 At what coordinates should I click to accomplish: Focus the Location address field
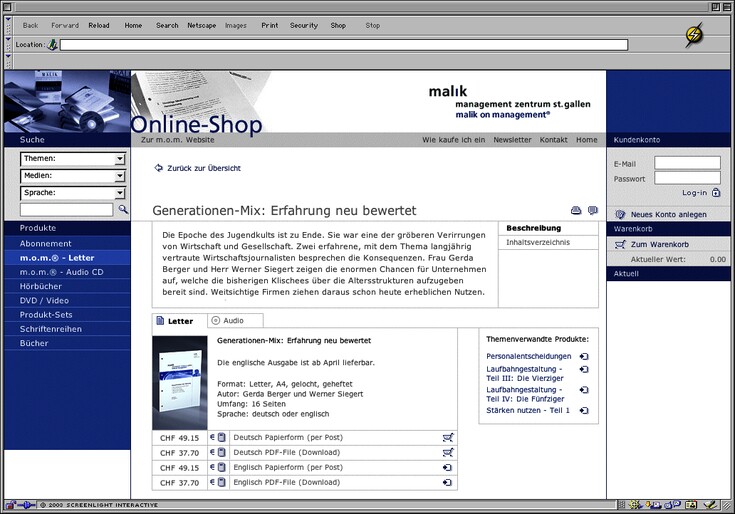point(344,45)
